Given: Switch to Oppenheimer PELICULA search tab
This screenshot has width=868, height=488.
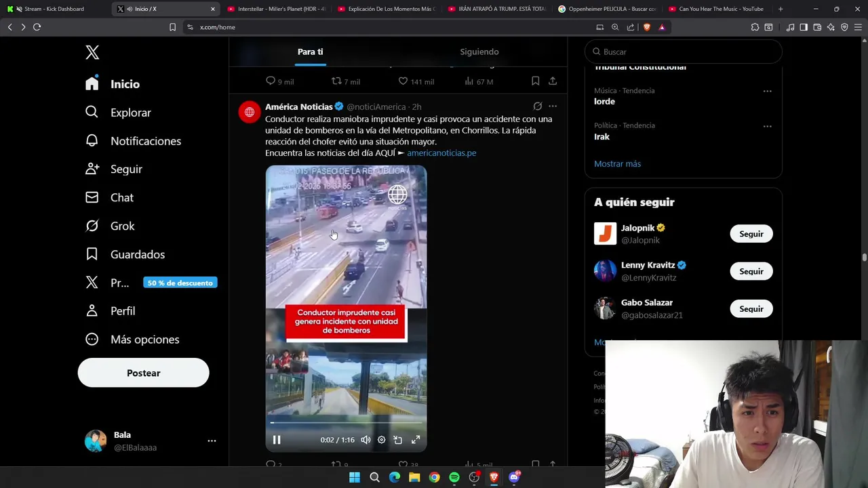Looking at the screenshot, I should pos(607,9).
